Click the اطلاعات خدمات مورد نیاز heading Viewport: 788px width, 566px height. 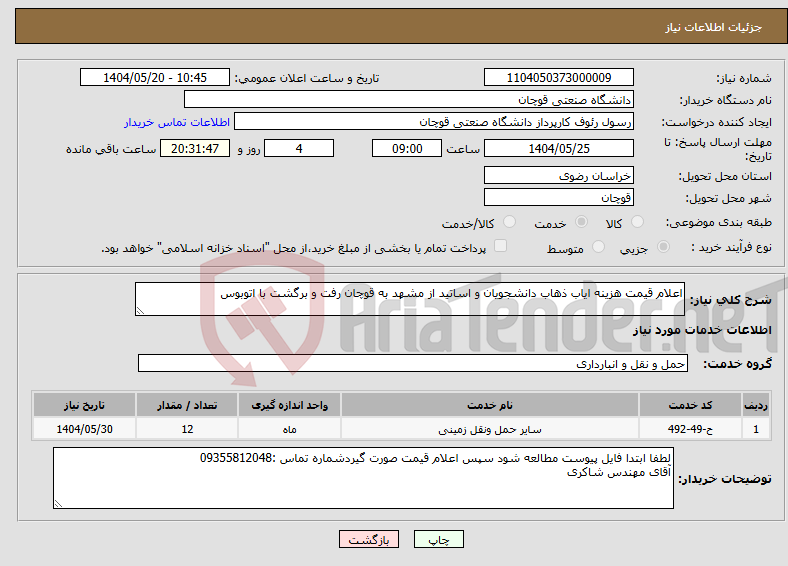(702, 330)
